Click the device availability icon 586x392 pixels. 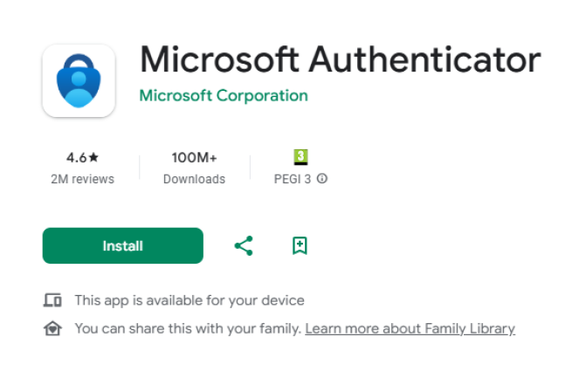52,300
